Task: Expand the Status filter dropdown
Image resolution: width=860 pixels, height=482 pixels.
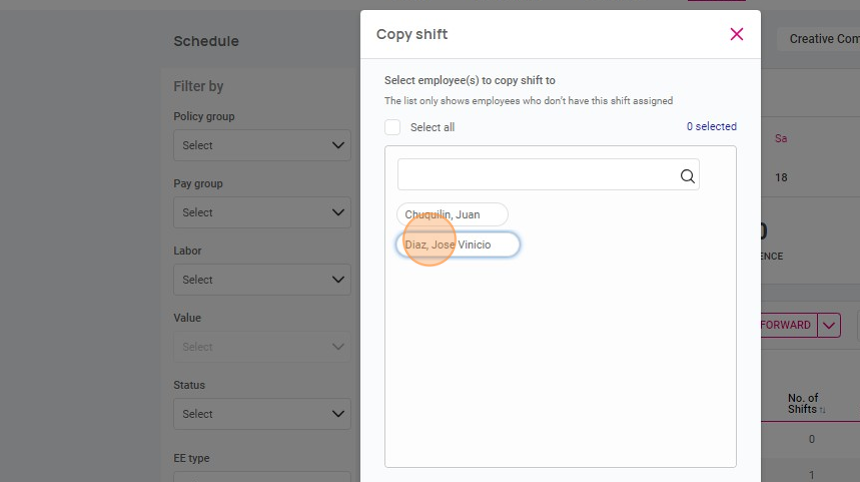Action: (261, 414)
